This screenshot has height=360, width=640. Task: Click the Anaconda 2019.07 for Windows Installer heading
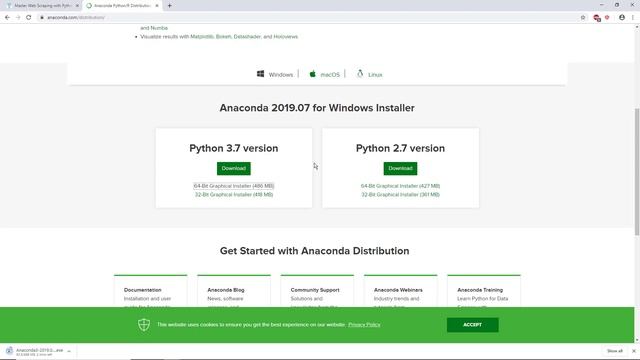pyautogui.click(x=317, y=108)
